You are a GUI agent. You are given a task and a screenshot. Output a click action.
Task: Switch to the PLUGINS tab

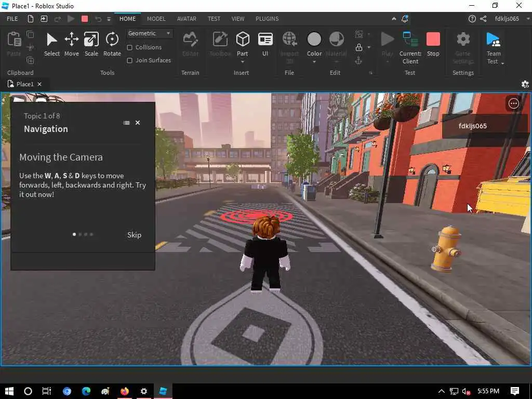point(267,19)
